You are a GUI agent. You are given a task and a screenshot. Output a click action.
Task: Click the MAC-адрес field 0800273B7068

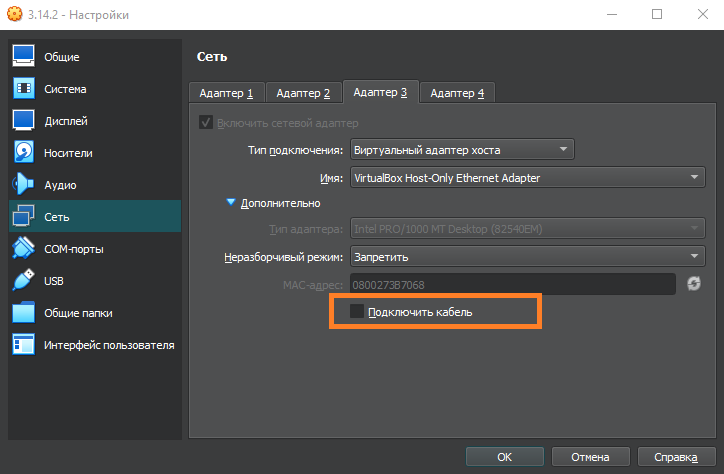pos(513,284)
